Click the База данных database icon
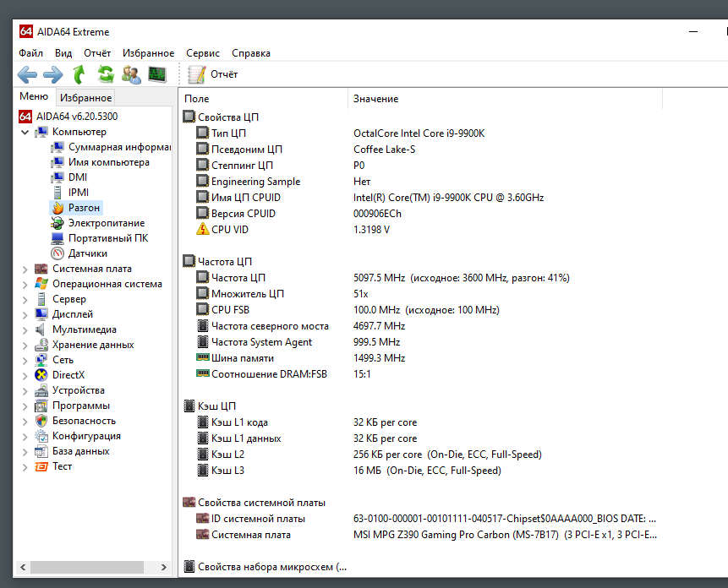 [41, 451]
